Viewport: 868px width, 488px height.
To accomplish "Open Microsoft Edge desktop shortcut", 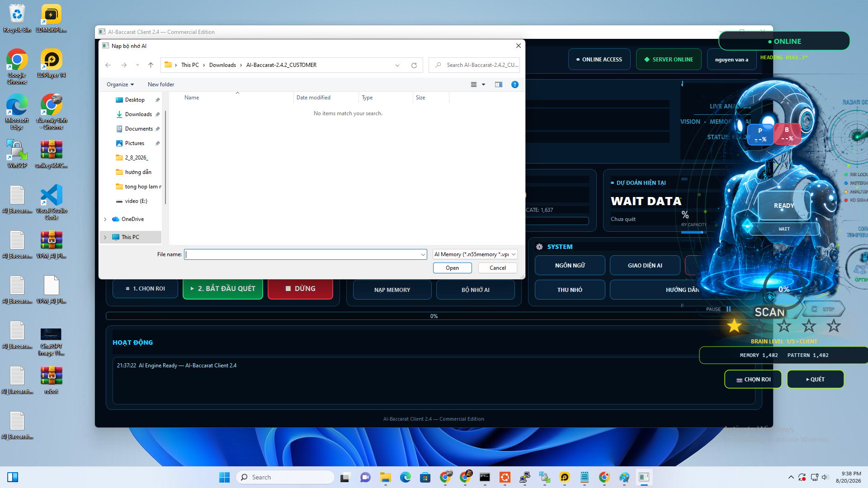I will tap(17, 112).
